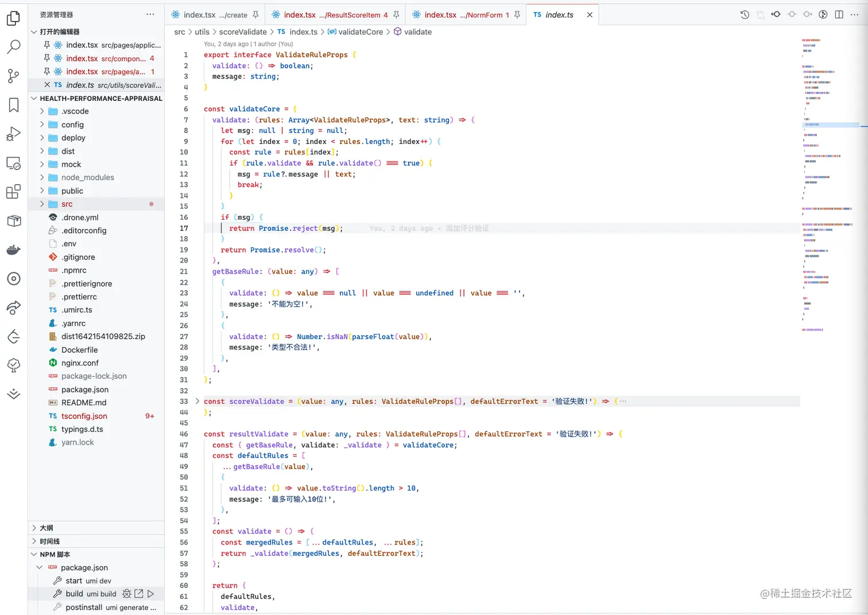Open the Extensions view
The image size is (868, 615).
(13, 192)
